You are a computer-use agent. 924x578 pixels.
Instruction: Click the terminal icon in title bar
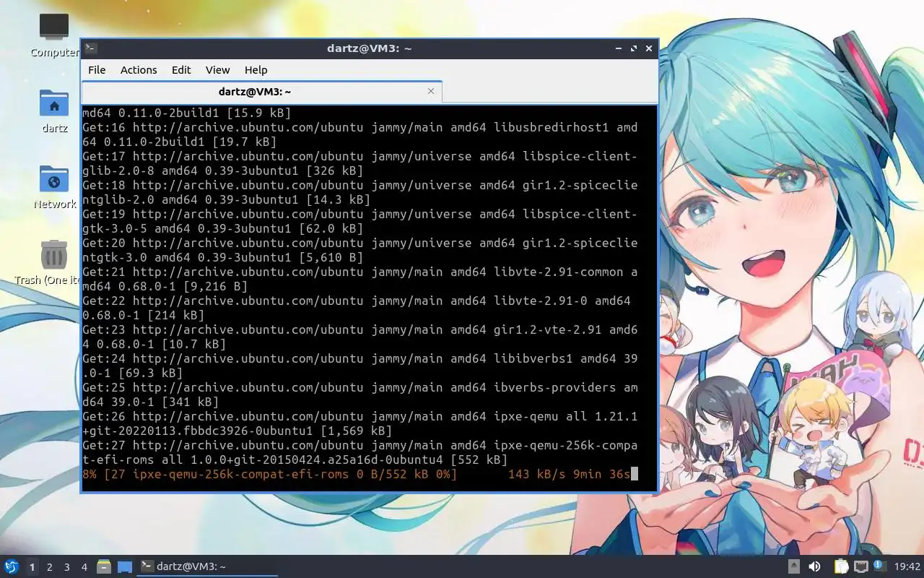(x=90, y=48)
